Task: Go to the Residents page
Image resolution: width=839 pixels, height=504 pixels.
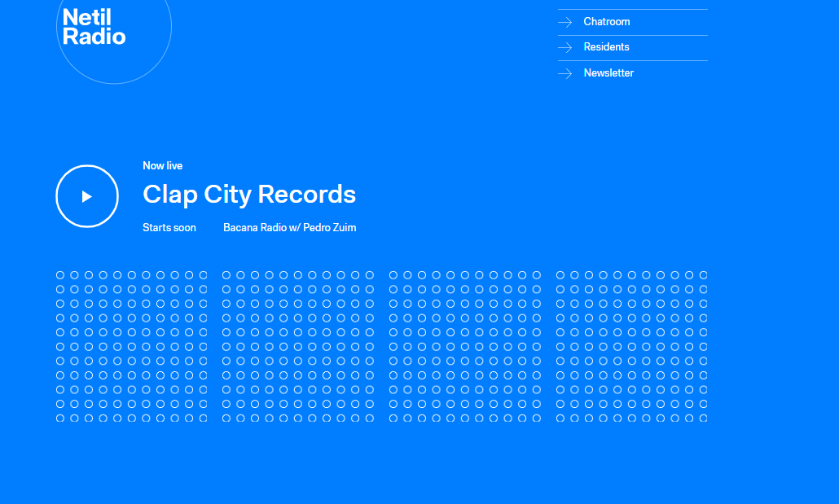Action: coord(606,47)
